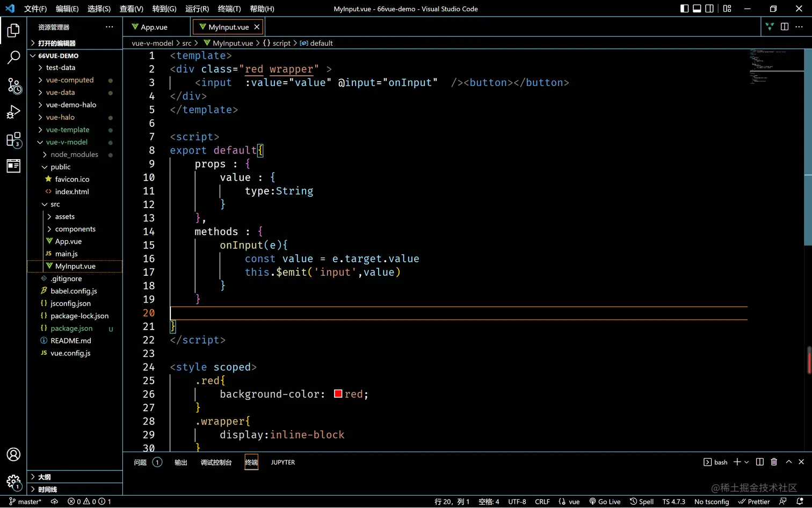This screenshot has width=812, height=508.
Task: Expand the 大纲 outline section
Action: click(x=75, y=477)
